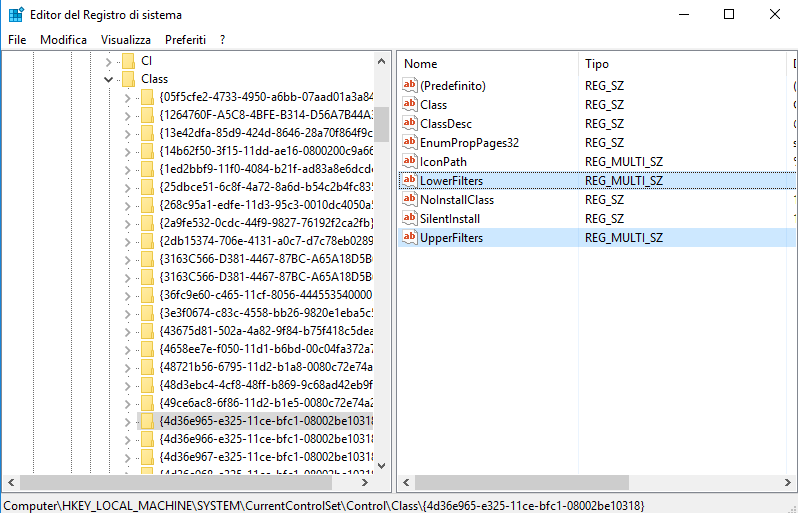The width and height of the screenshot is (798, 513).
Task: Click the UpperFilters value icon
Action: coord(410,238)
